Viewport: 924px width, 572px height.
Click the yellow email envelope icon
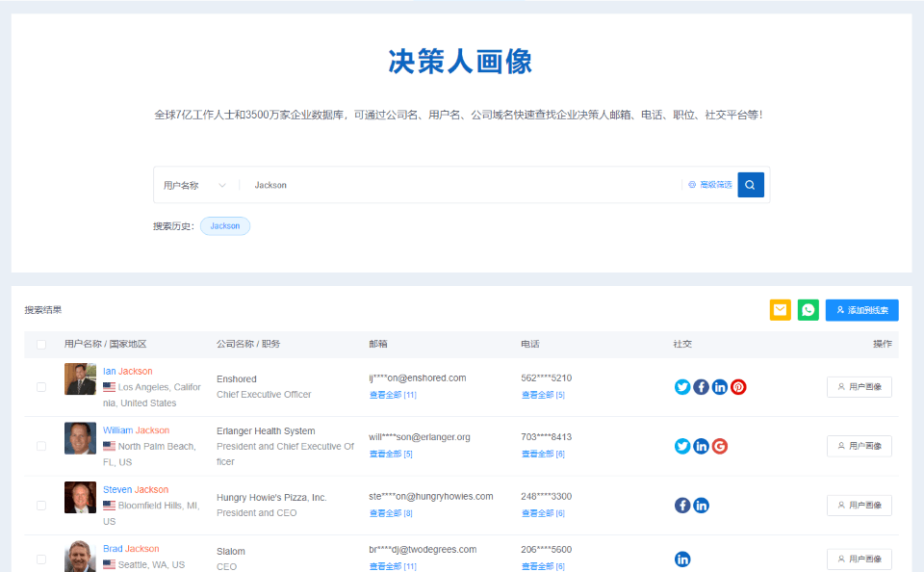pyautogui.click(x=780, y=310)
